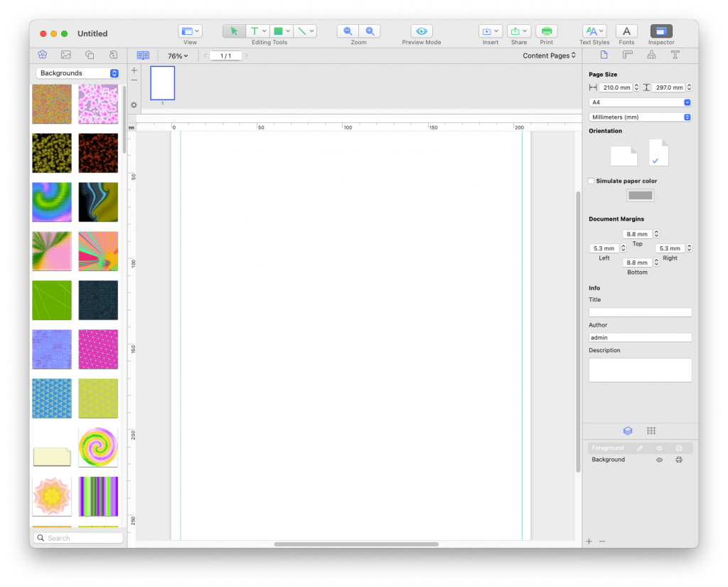728x587 pixels.
Task: Switch to the images source tab
Action: pos(66,55)
